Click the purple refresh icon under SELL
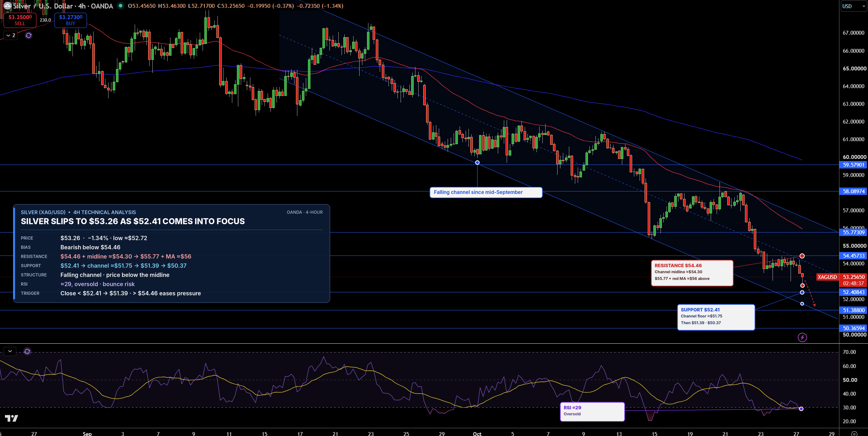The image size is (868, 436). coord(29,35)
